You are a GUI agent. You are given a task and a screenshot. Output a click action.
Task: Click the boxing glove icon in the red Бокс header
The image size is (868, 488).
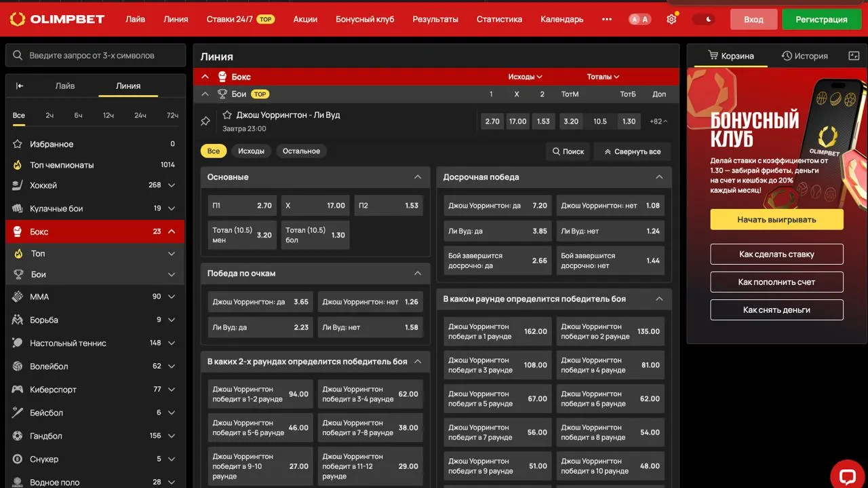222,77
